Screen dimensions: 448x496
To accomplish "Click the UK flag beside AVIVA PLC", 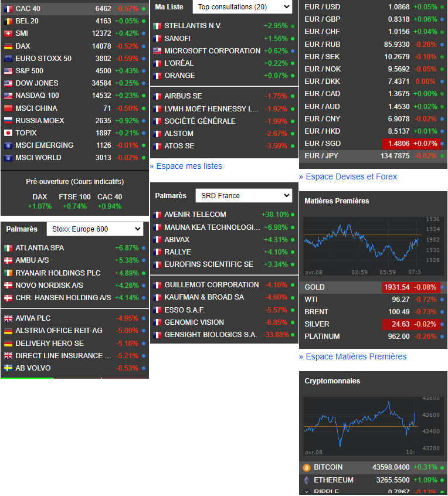I will pyautogui.click(x=8, y=318).
